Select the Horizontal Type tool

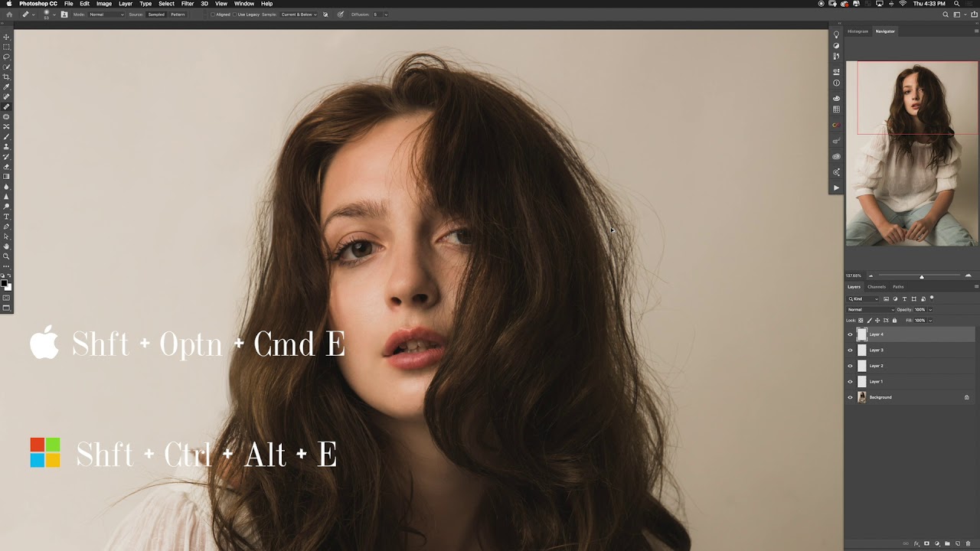pyautogui.click(x=6, y=217)
